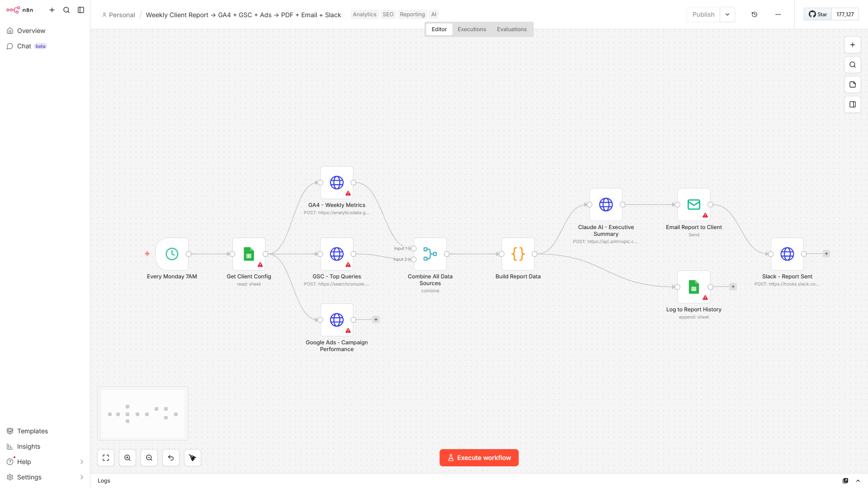The image size is (868, 488).
Task: Open the three-dot workflow options menu
Action: tap(778, 14)
